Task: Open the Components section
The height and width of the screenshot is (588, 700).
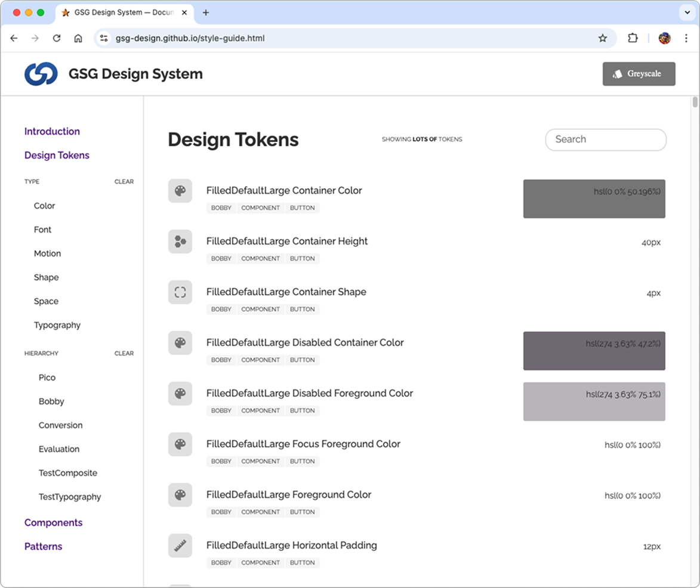Action: click(x=53, y=522)
